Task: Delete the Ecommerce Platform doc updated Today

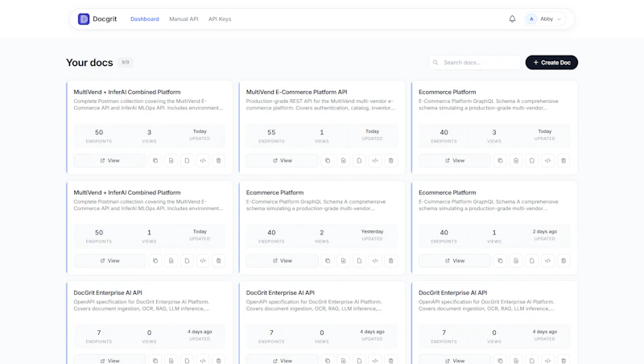Action: pyautogui.click(x=563, y=160)
